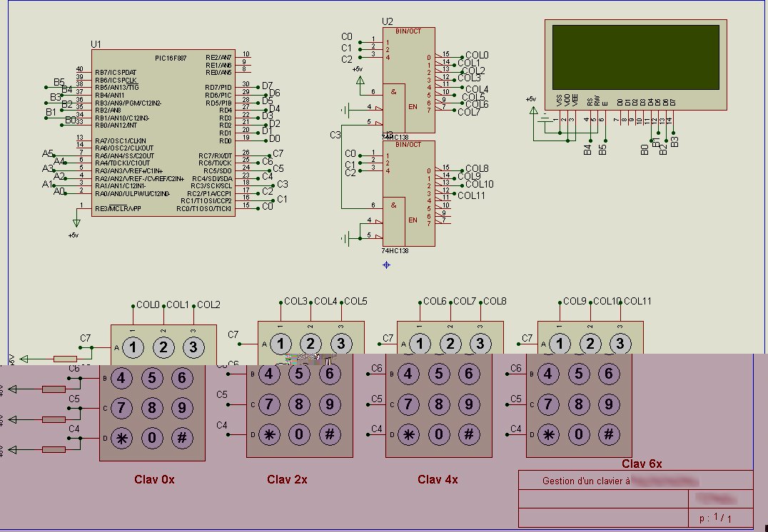Select the +5v power terminal under the MCLR pin
This screenshot has width=768, height=532.
coord(76,223)
